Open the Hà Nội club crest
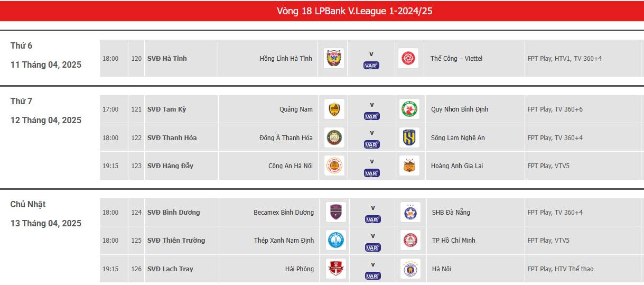Viewport: 644px width, 285px height. 410,269
